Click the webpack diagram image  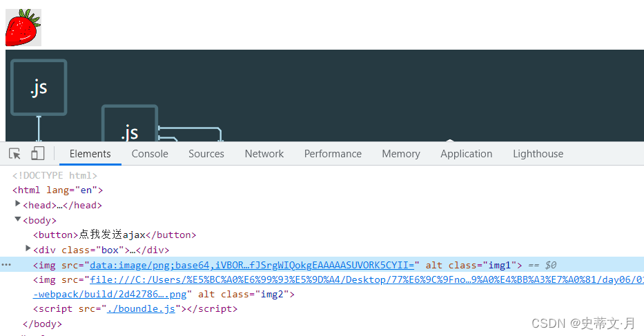[x=324, y=96]
